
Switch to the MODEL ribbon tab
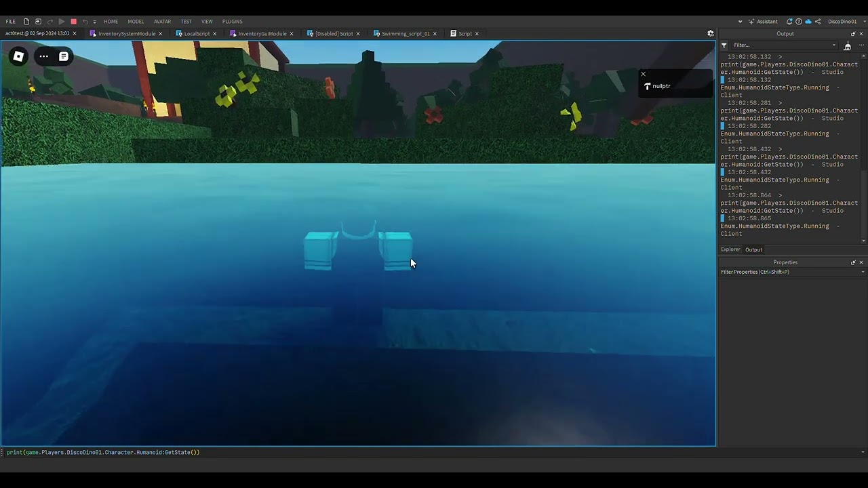click(136, 22)
